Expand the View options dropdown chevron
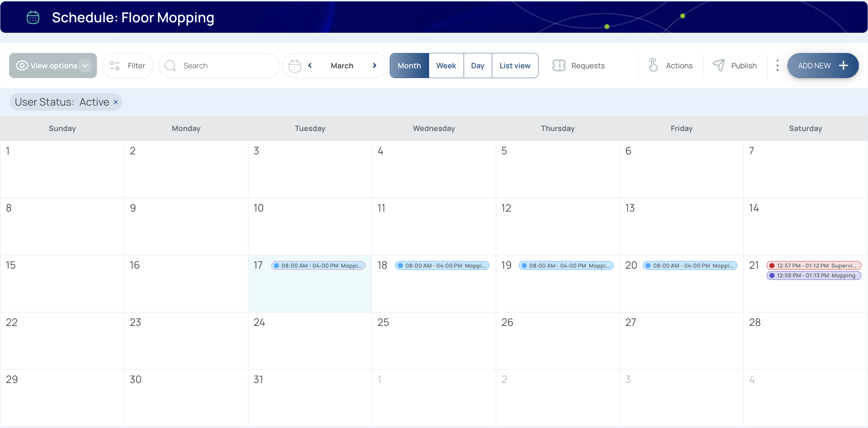 [85, 66]
